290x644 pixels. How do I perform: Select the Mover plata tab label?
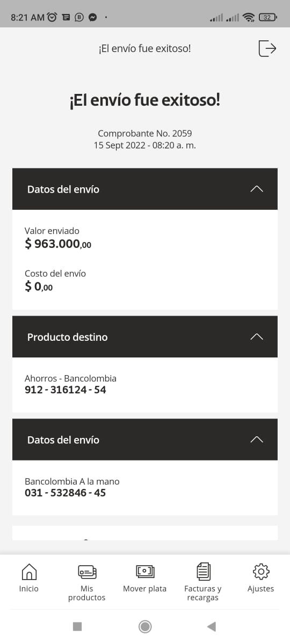tap(145, 589)
